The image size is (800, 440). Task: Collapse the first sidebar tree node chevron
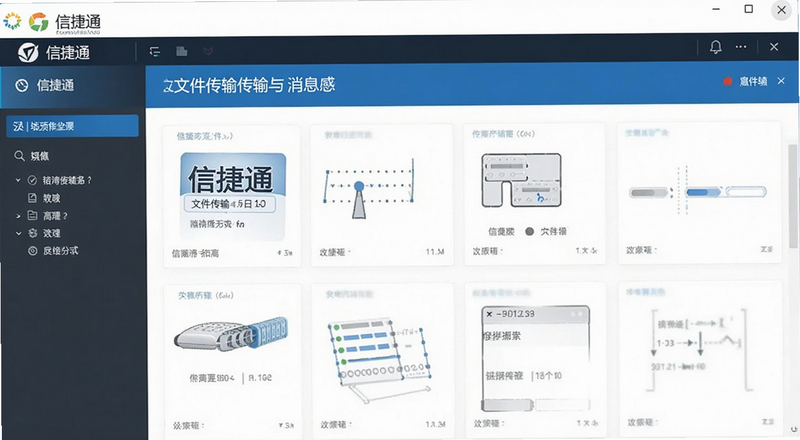(x=18, y=180)
